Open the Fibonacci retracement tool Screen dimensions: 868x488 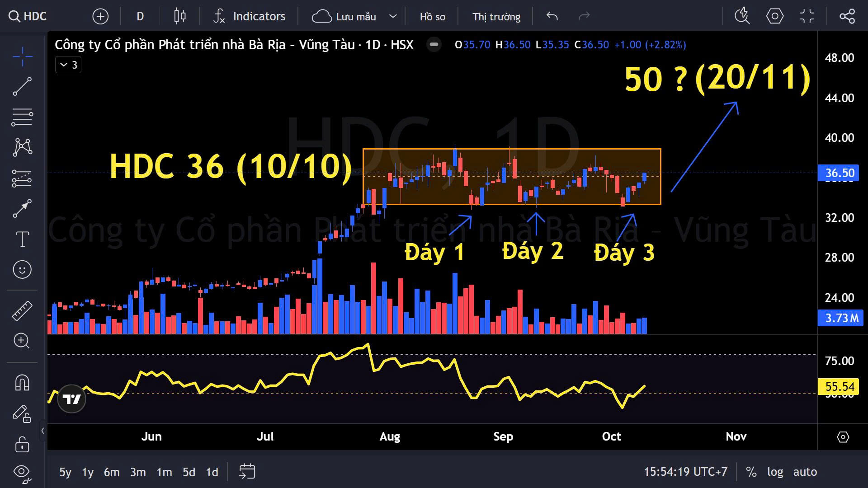(22, 117)
